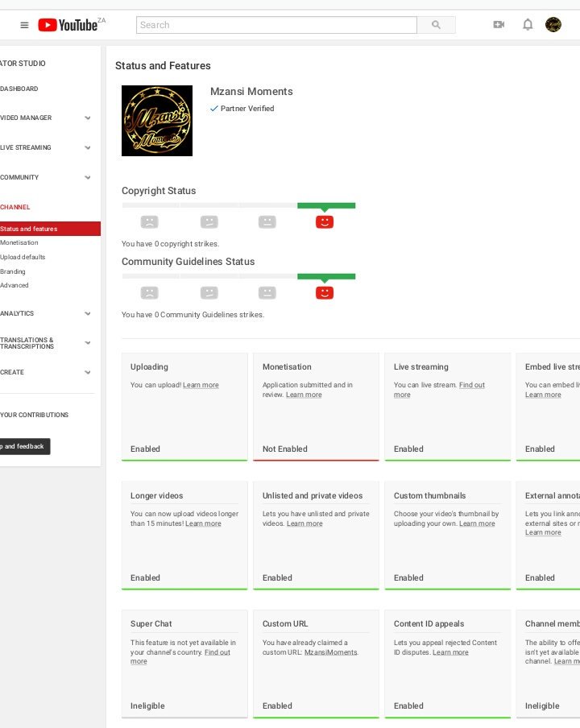Open Learn more in External annotations card

[543, 532]
